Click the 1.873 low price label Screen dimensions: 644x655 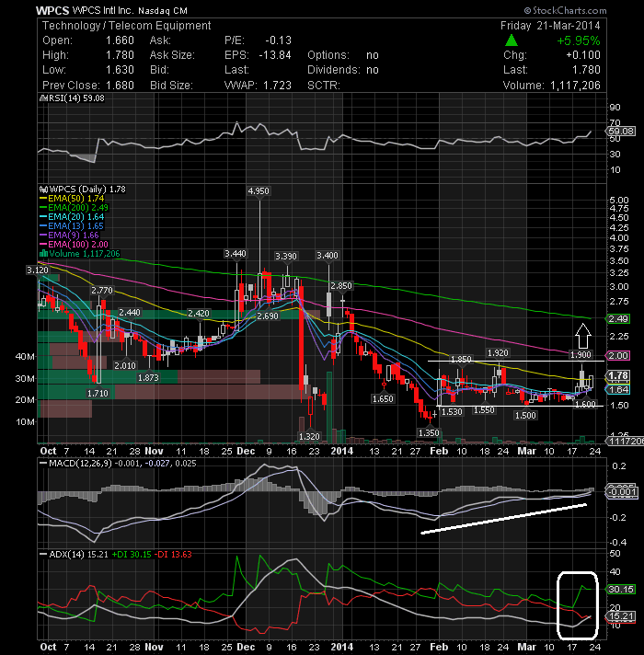[x=148, y=377]
